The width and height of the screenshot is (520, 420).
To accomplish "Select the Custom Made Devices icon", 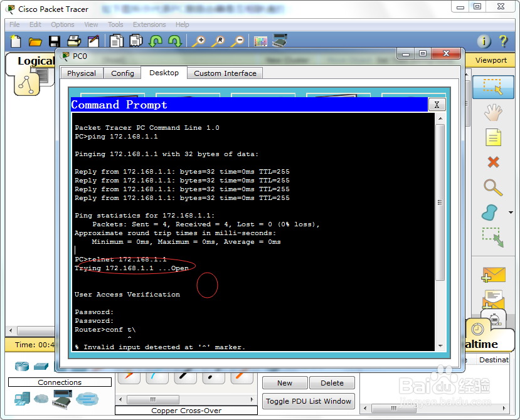I will pyautogui.click(x=62, y=399).
